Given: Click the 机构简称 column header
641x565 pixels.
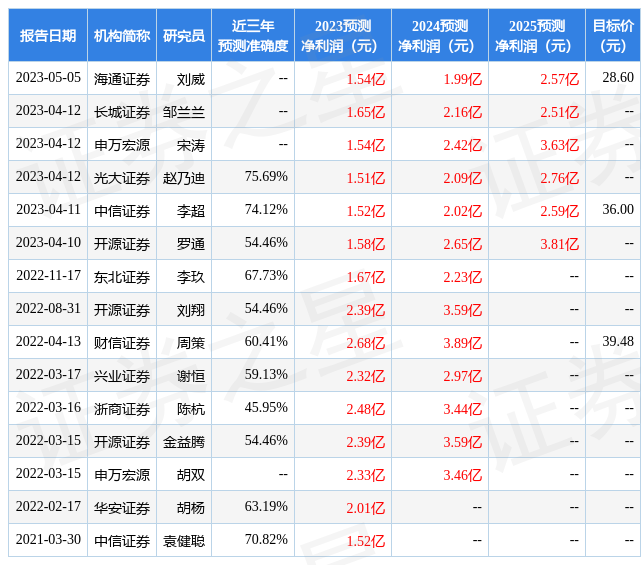Looking at the screenshot, I should pyautogui.click(x=122, y=36).
